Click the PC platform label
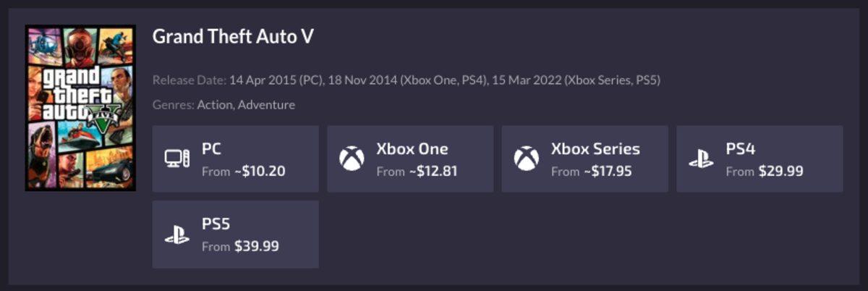The height and width of the screenshot is (291, 868). click(x=211, y=149)
